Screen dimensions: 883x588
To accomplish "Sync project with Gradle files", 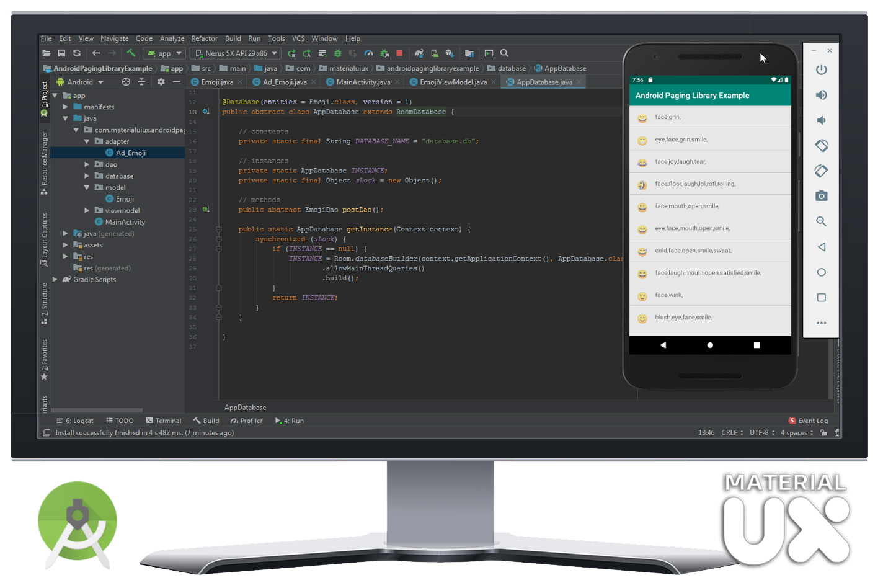I will click(419, 53).
